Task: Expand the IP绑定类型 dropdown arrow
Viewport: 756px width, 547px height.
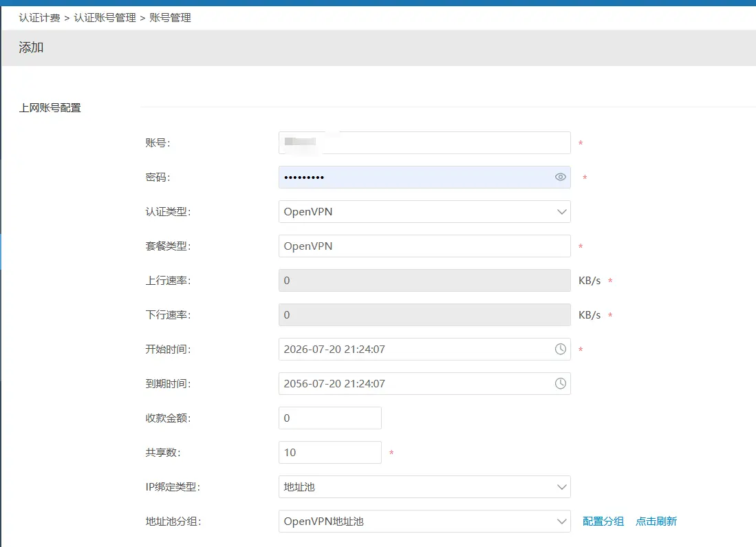Action: pos(561,487)
